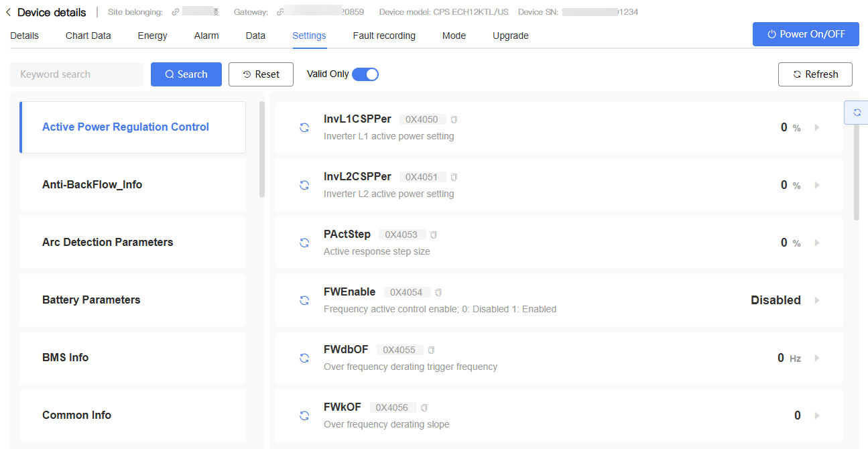
Task: Refresh the PActStep row value
Action: click(304, 243)
